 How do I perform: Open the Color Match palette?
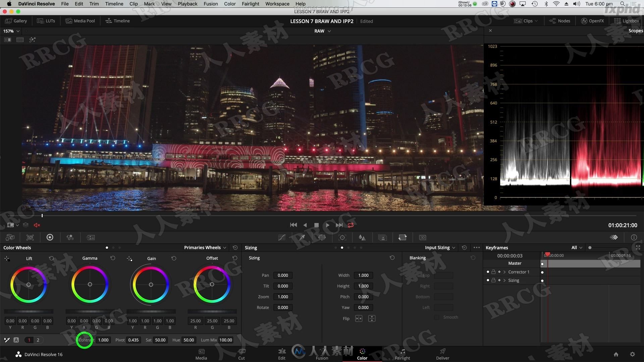click(30, 237)
